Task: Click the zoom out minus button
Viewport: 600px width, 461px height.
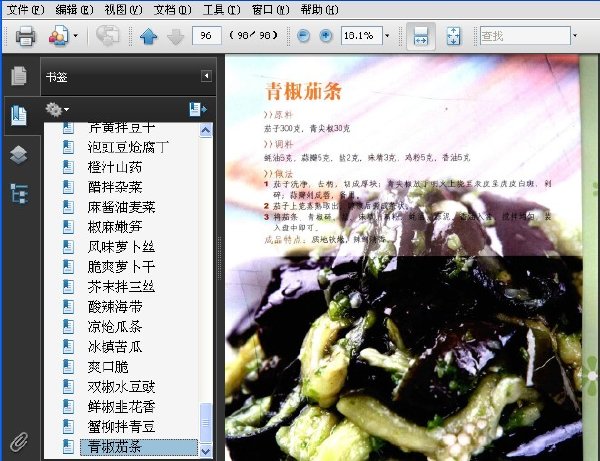Action: (303, 36)
